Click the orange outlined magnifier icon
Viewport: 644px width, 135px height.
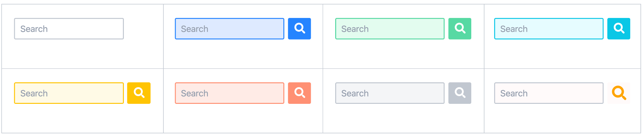pos(619,93)
